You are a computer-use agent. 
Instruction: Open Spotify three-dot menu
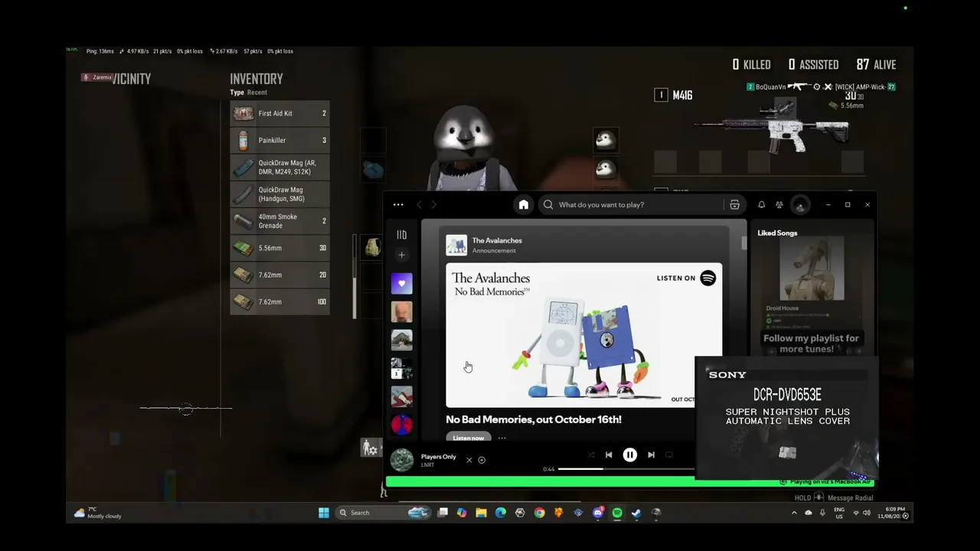pyautogui.click(x=398, y=204)
